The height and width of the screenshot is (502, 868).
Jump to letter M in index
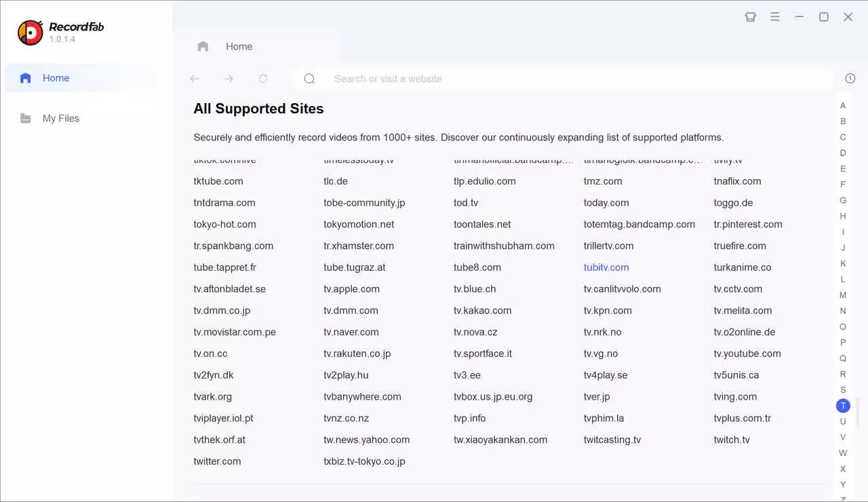(843, 295)
